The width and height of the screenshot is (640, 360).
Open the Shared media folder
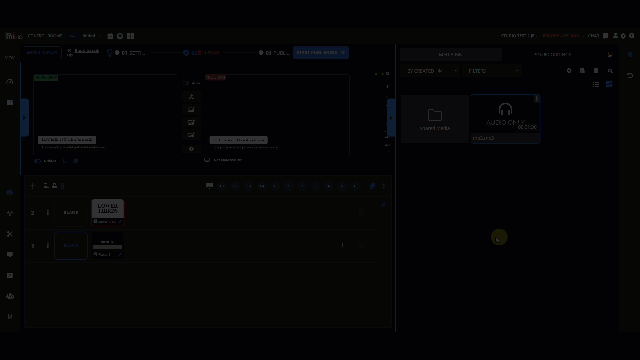(x=435, y=119)
